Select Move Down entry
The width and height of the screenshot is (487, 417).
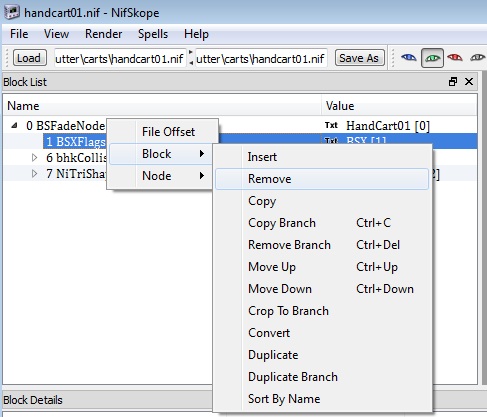pos(322,289)
